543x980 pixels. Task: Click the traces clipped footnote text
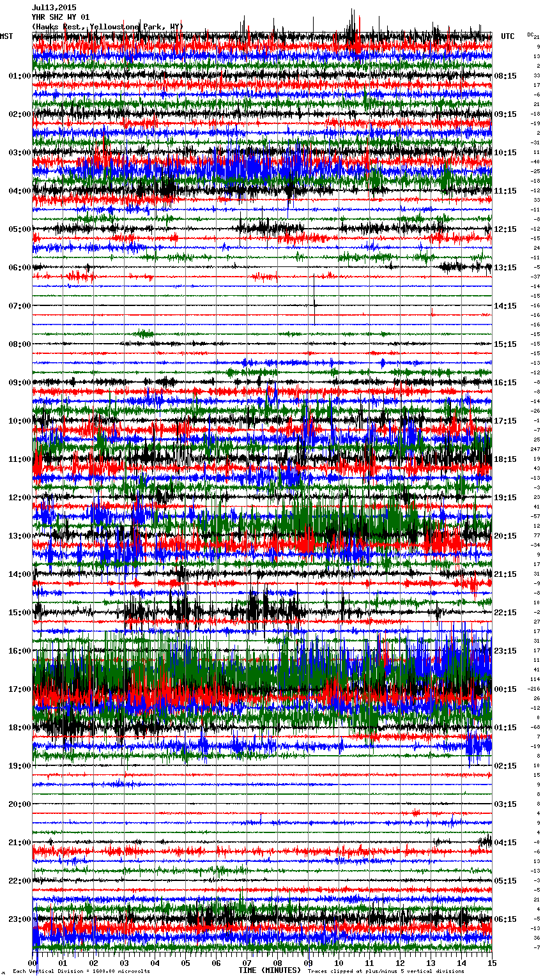click(x=386, y=971)
